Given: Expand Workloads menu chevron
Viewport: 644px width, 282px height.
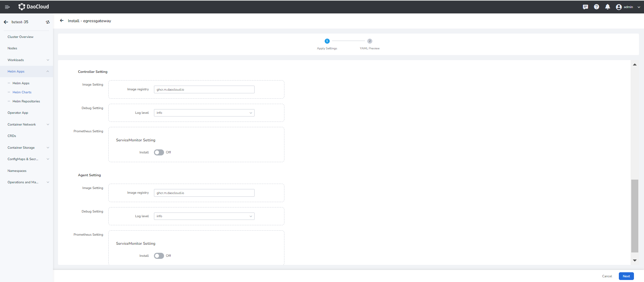Looking at the screenshot, I should 48,60.
